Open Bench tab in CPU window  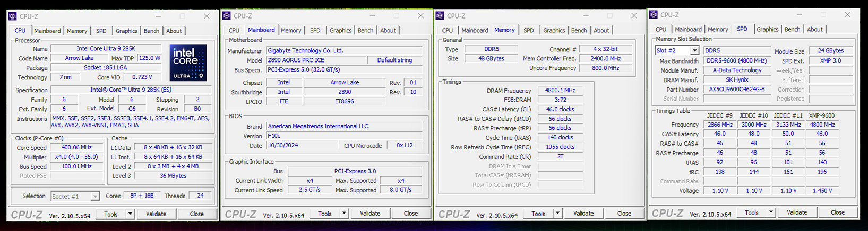click(151, 31)
